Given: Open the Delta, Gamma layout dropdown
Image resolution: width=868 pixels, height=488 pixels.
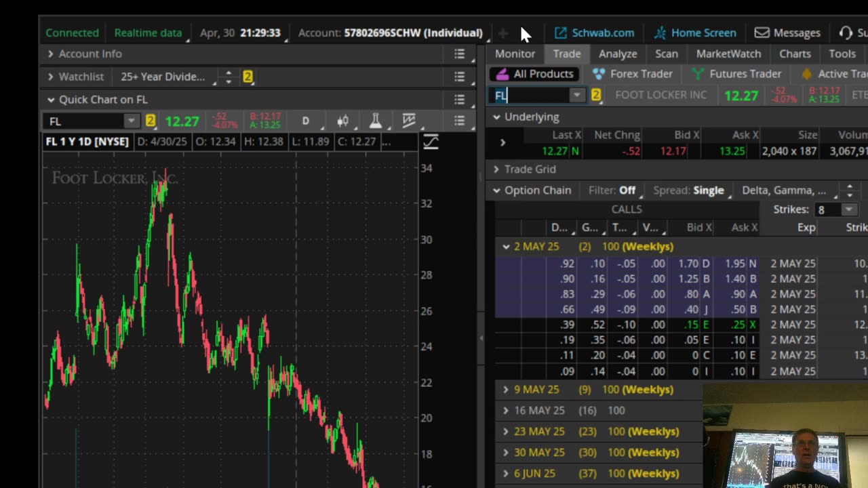Looking at the screenshot, I should [x=785, y=190].
